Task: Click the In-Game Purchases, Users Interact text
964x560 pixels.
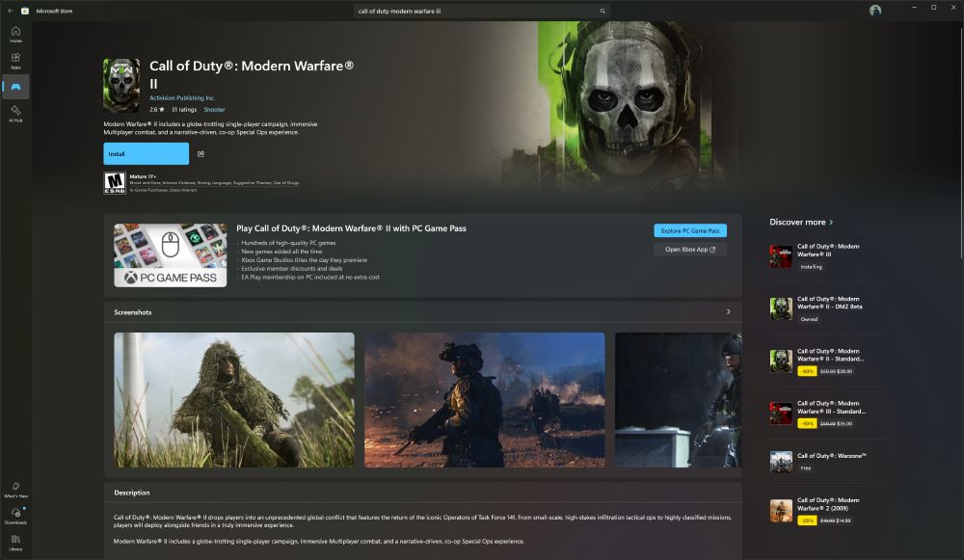Action: click(163, 190)
